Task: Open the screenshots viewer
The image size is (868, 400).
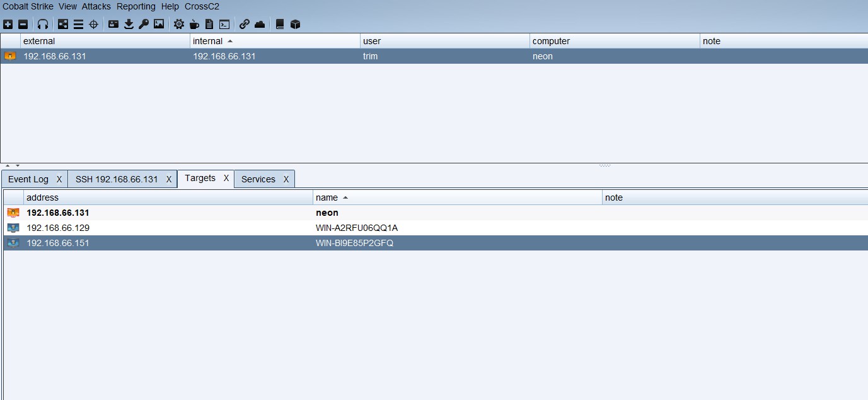Action: pyautogui.click(x=158, y=24)
